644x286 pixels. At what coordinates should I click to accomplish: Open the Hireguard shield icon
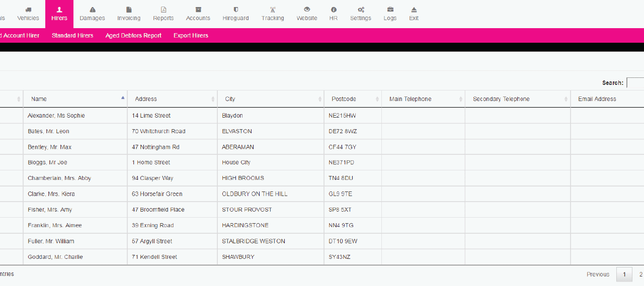coord(235,10)
